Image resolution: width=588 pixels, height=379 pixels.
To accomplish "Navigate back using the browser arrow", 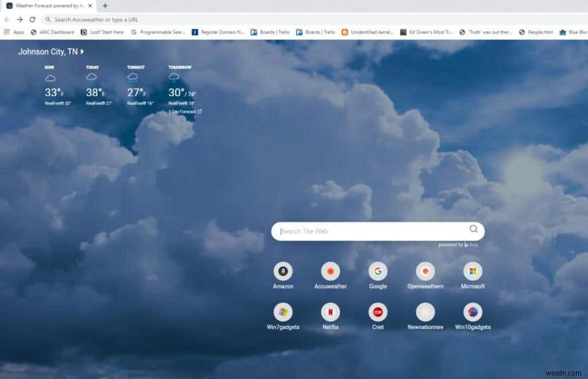I will click(9, 19).
